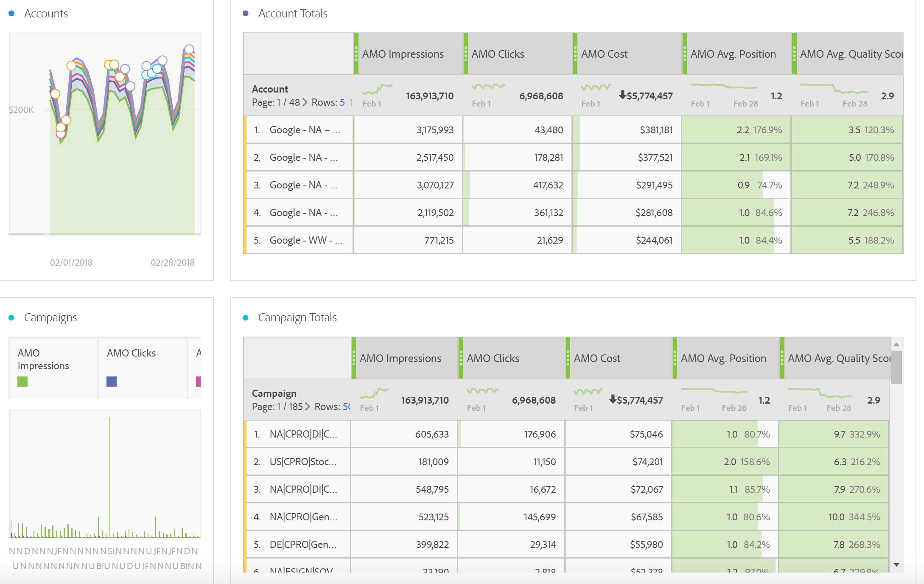Select the first Google - NA account row
Viewport: 924px width, 584px height.
coord(305,130)
